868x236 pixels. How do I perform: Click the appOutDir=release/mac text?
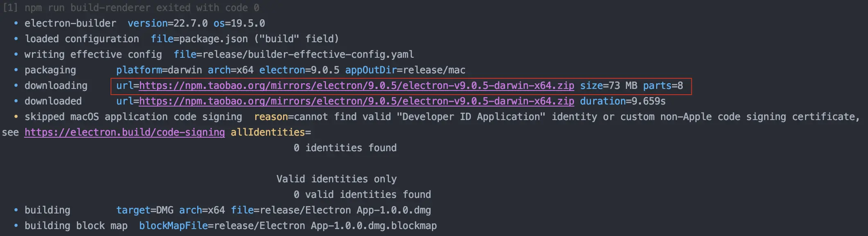[x=405, y=70]
